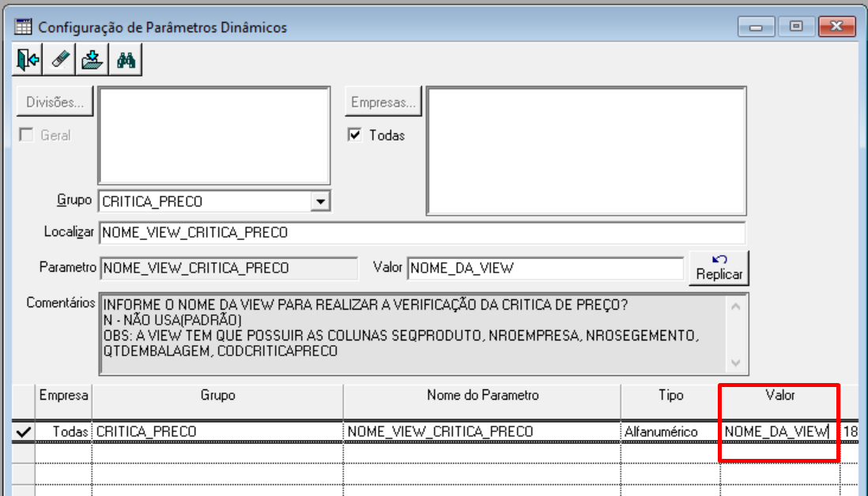This screenshot has height=496, width=868.
Task: Click the Divisões list box
Action: pyautogui.click(x=214, y=136)
